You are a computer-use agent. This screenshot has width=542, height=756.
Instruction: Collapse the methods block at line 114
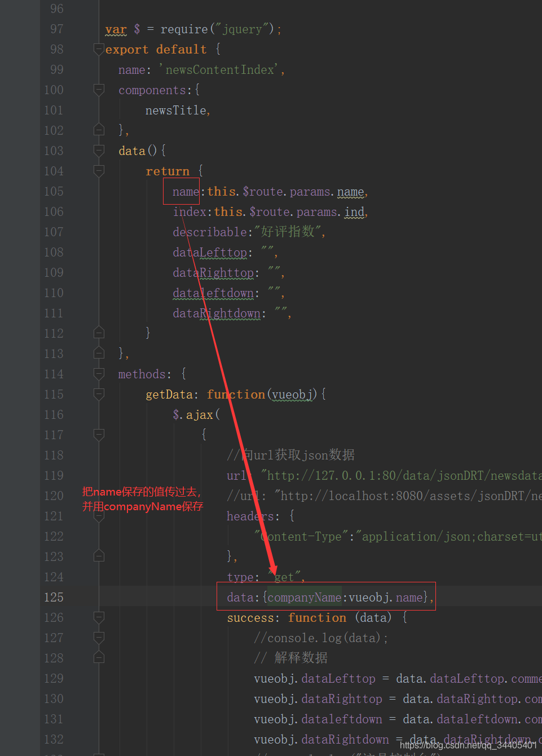click(99, 374)
